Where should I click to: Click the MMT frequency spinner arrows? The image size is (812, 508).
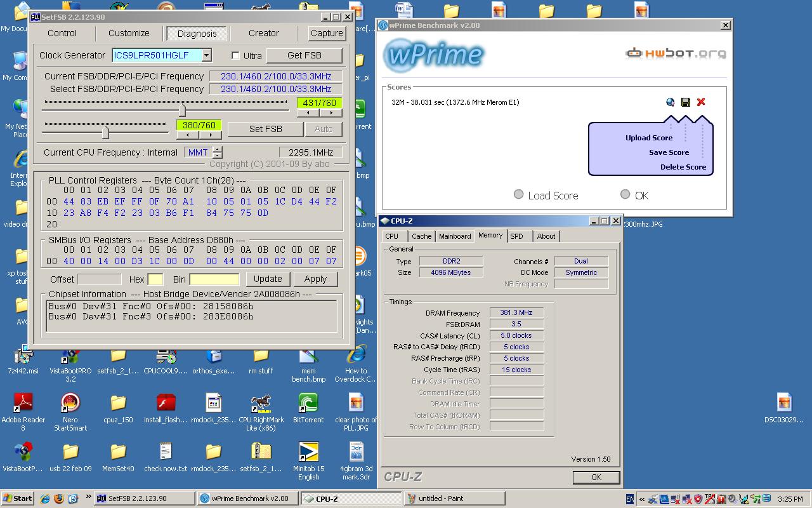218,152
